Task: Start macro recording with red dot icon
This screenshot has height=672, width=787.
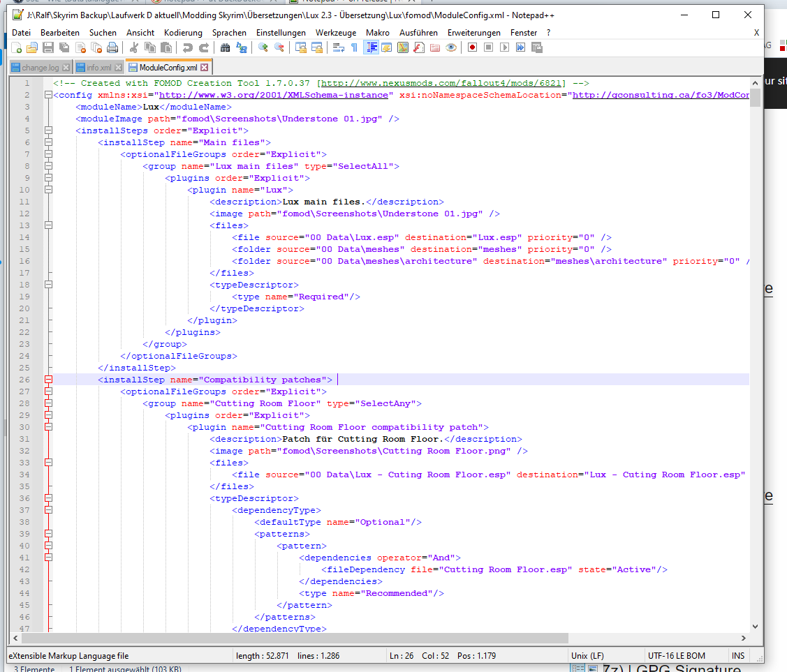Action: (472, 47)
